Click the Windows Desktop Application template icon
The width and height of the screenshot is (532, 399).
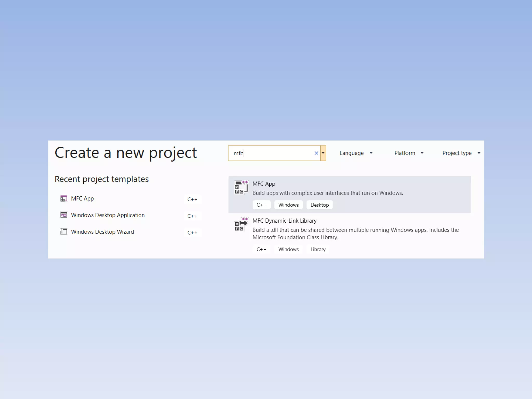point(64,215)
